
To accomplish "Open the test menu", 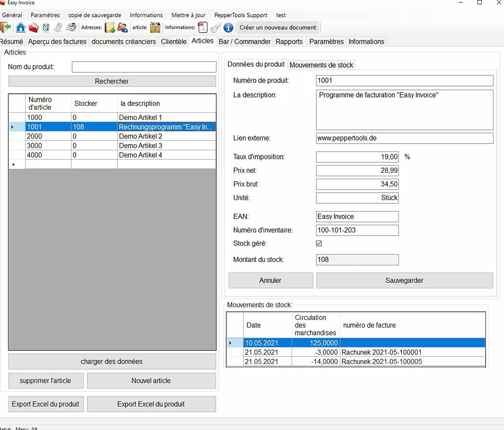I will 281,15.
